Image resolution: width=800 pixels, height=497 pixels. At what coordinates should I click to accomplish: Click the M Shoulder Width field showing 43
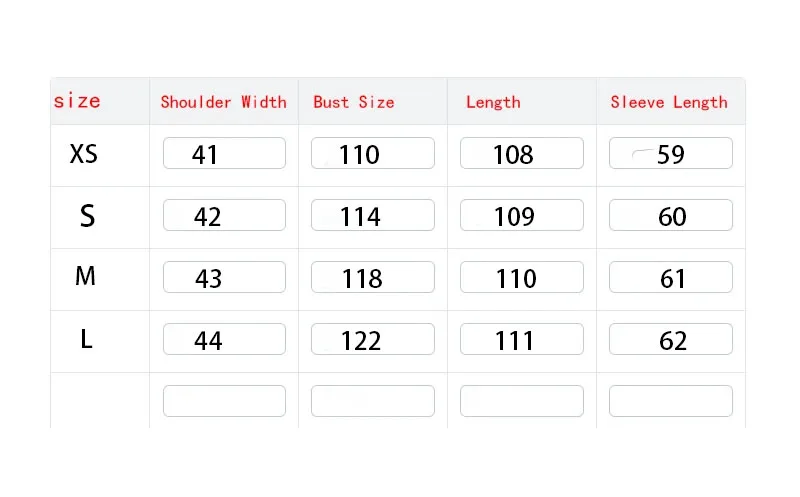[x=224, y=277]
